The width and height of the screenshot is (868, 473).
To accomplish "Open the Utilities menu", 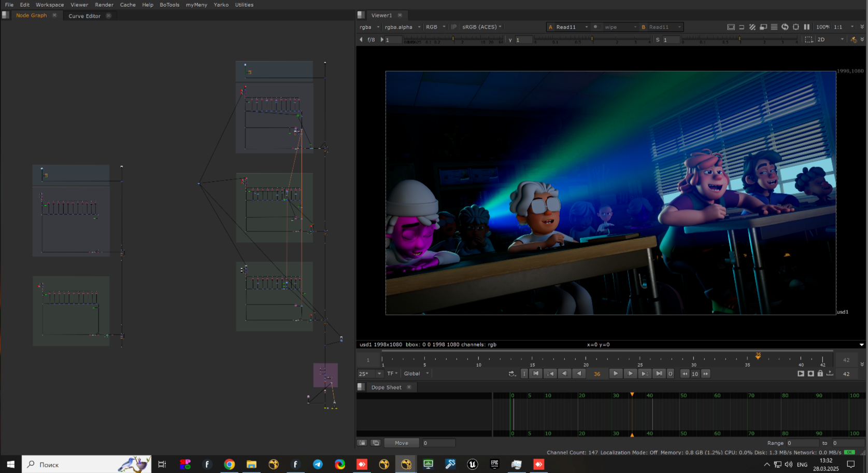I will 244,5.
